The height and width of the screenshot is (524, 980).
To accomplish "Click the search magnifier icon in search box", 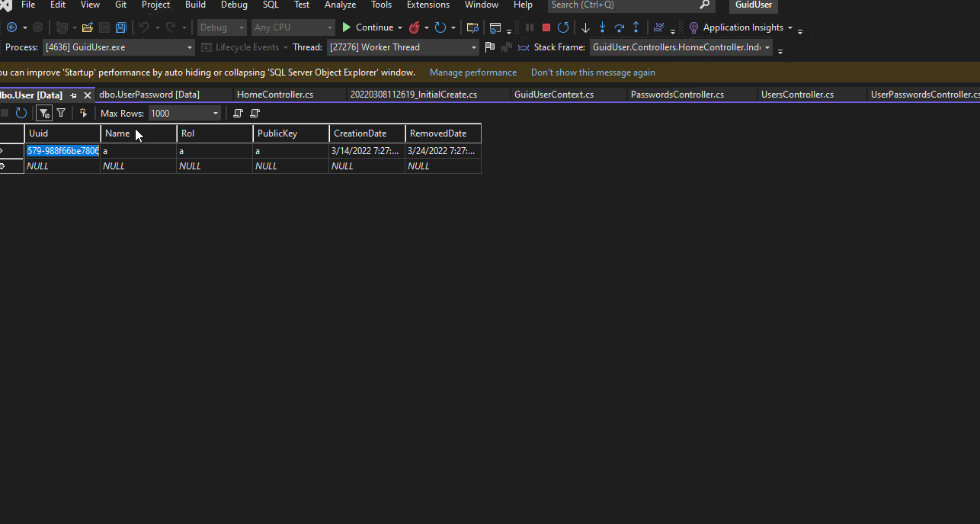I will [x=705, y=5].
